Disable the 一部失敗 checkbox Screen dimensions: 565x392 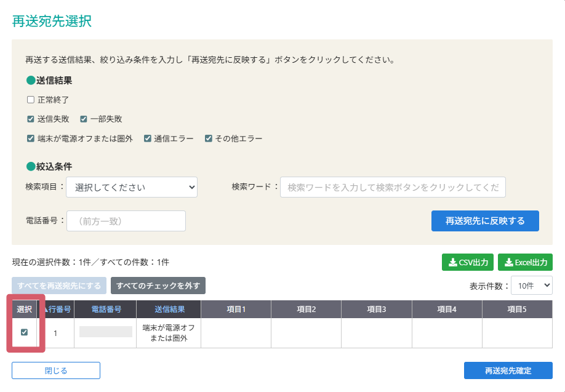83,119
